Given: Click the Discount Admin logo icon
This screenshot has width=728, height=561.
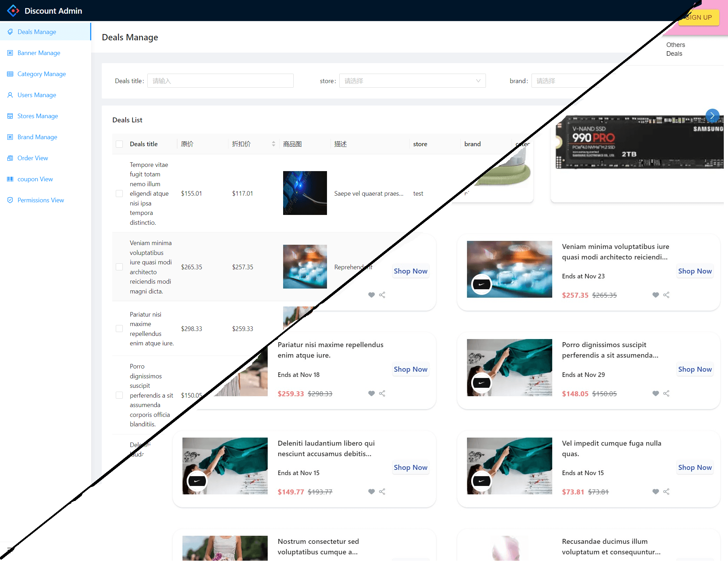Looking at the screenshot, I should tap(13, 11).
